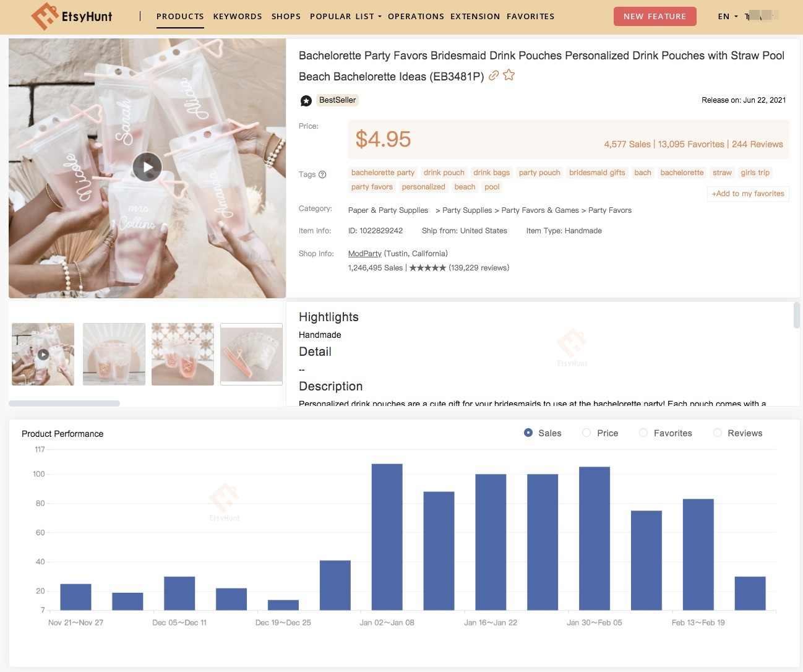The image size is (803, 672).
Task: Select the Price radio button
Action: 586,433
